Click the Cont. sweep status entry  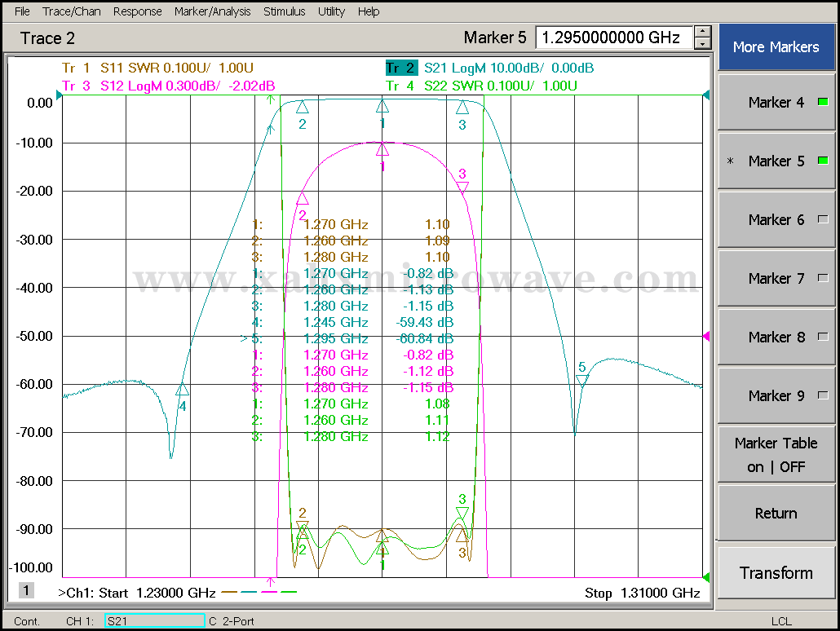click(27, 621)
